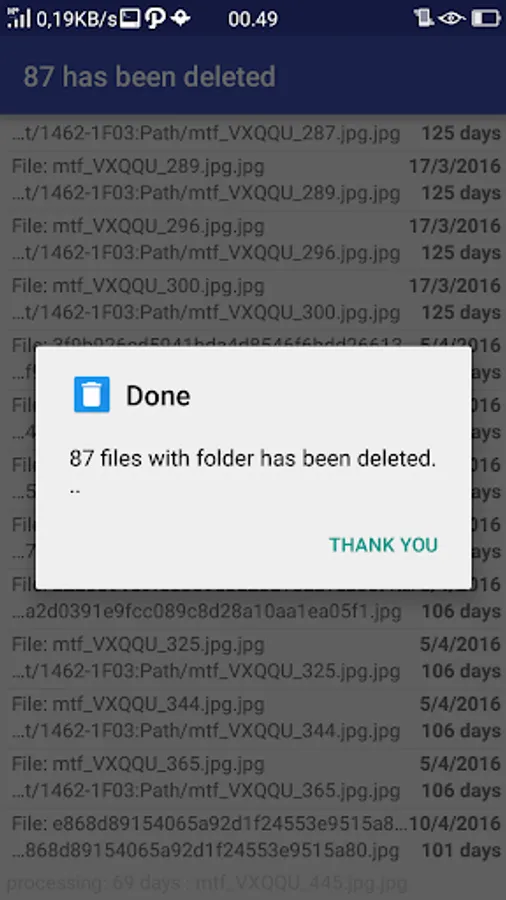
Task: Select file mtf_VXQQU_365.jpg.jpg entry
Action: point(253,777)
